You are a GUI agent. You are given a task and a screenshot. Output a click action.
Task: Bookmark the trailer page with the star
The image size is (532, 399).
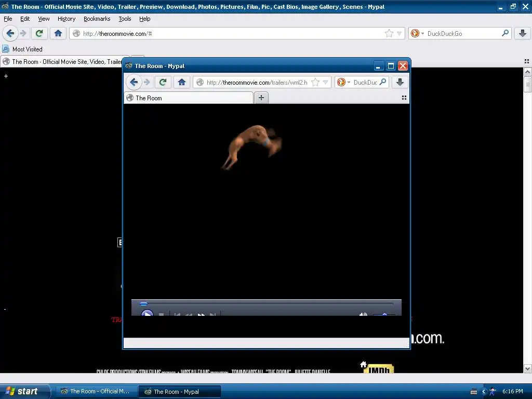click(315, 82)
